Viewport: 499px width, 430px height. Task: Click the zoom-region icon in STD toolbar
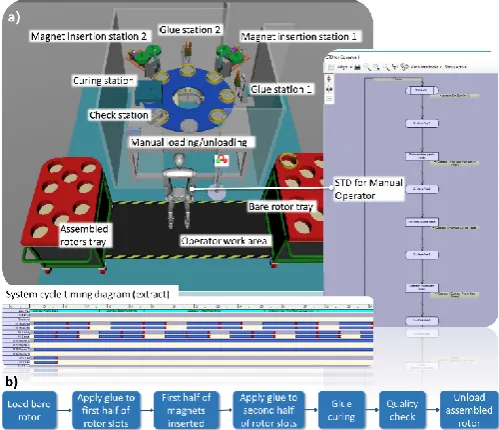pos(376,67)
